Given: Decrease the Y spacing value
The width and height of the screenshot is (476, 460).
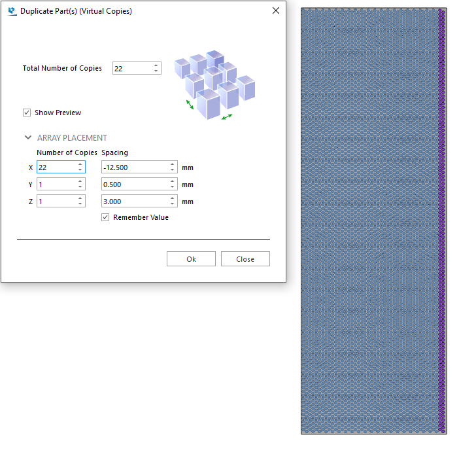Looking at the screenshot, I should click(173, 187).
